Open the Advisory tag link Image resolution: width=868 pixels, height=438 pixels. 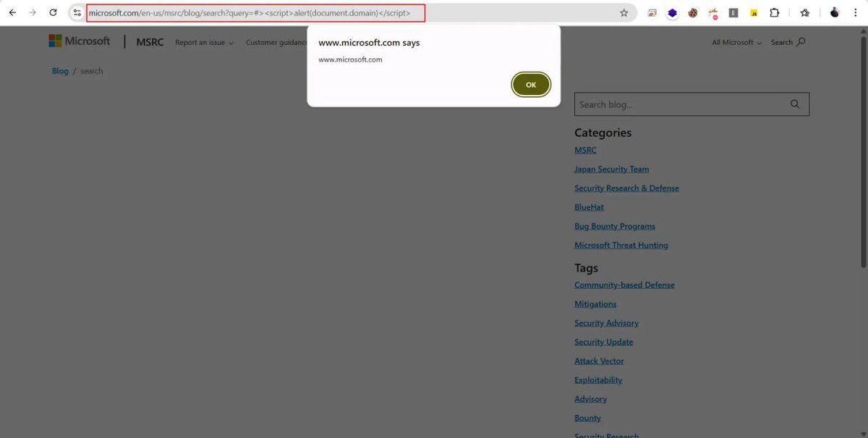[590, 399]
